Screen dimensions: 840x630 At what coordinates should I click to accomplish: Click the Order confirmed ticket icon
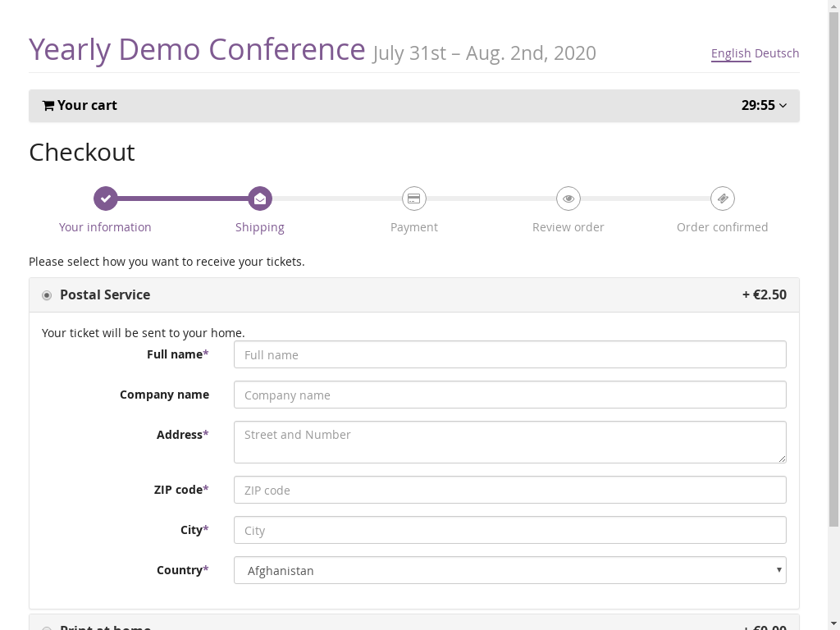tap(723, 199)
